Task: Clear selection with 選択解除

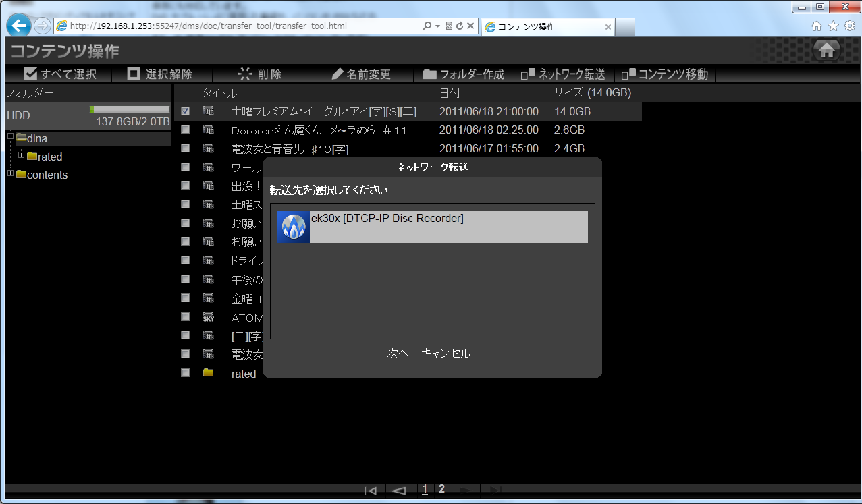Action: click(x=160, y=74)
